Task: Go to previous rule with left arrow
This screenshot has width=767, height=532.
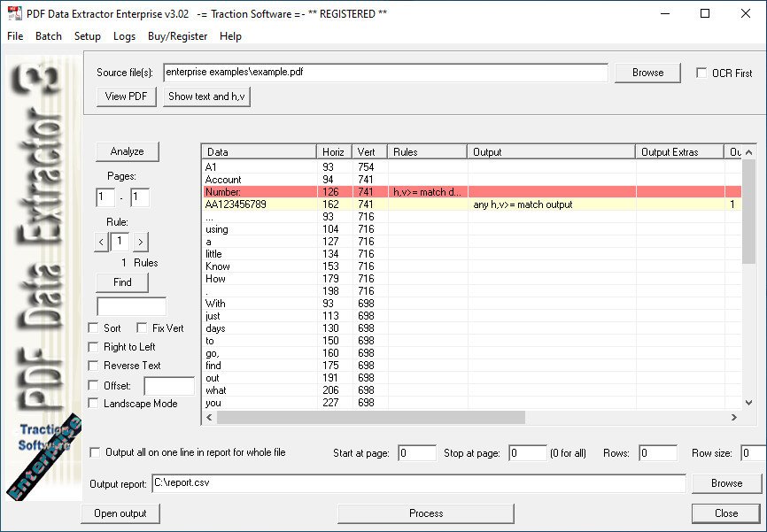Action: click(x=101, y=241)
